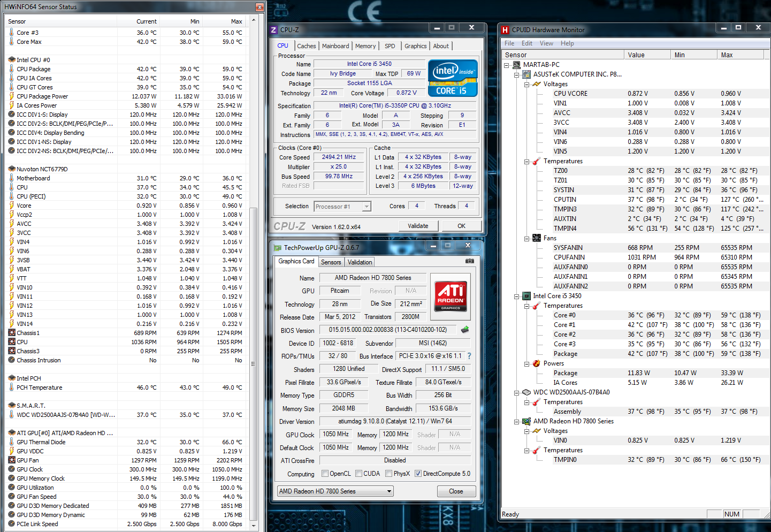The image size is (771, 532).
Task: Enable the OpenCL checkbox
Action: point(325,474)
